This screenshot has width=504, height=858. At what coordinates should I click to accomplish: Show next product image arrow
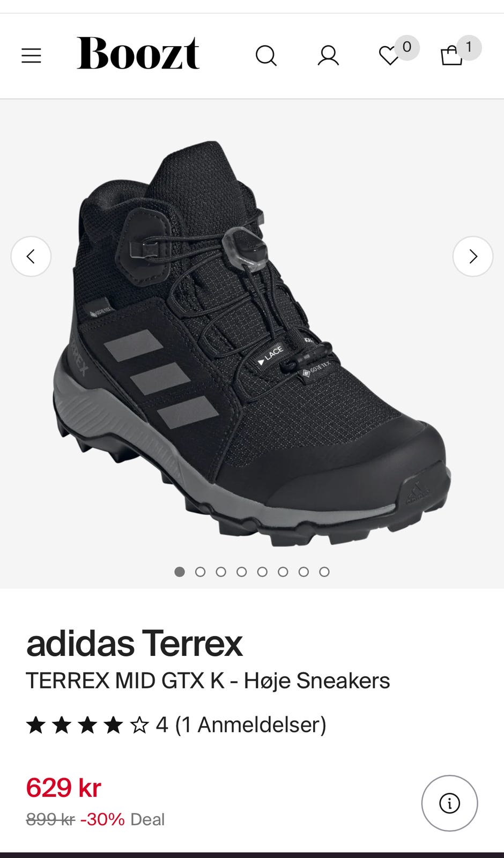point(473,256)
